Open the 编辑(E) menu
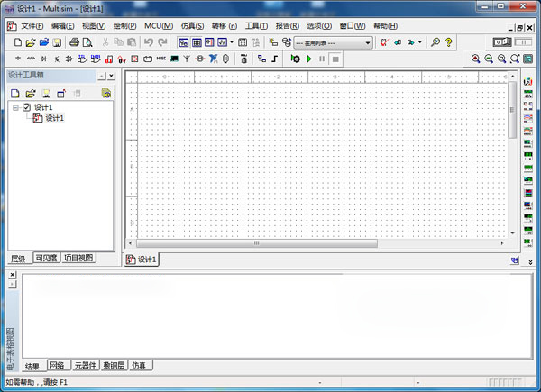Screen dimensions: 541x392 62,26
